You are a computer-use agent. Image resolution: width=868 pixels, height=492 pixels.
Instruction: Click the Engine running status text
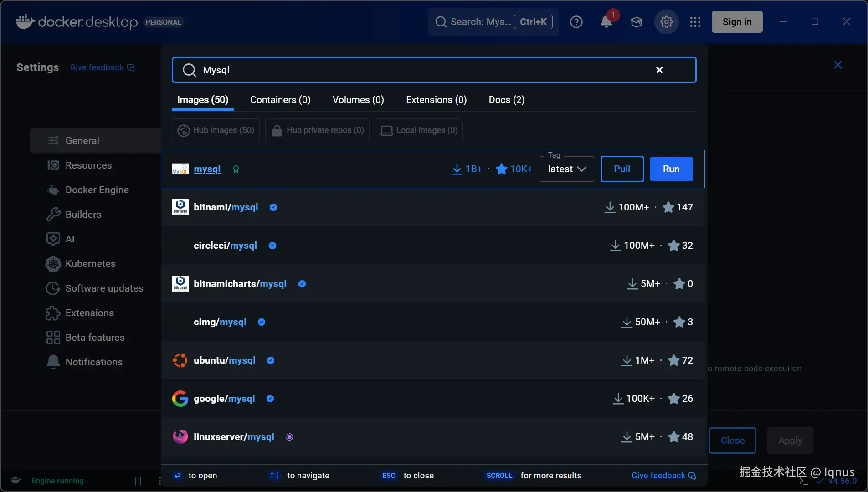tap(57, 481)
